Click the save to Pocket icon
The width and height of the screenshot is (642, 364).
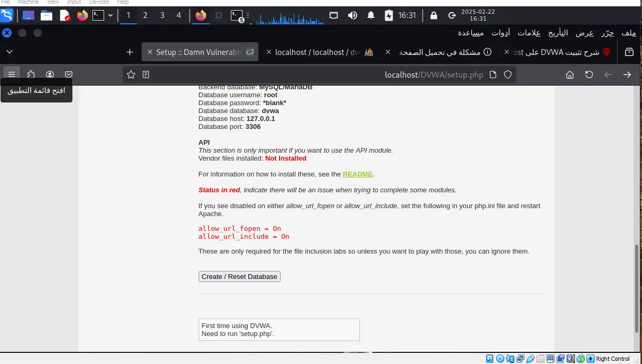[69, 74]
